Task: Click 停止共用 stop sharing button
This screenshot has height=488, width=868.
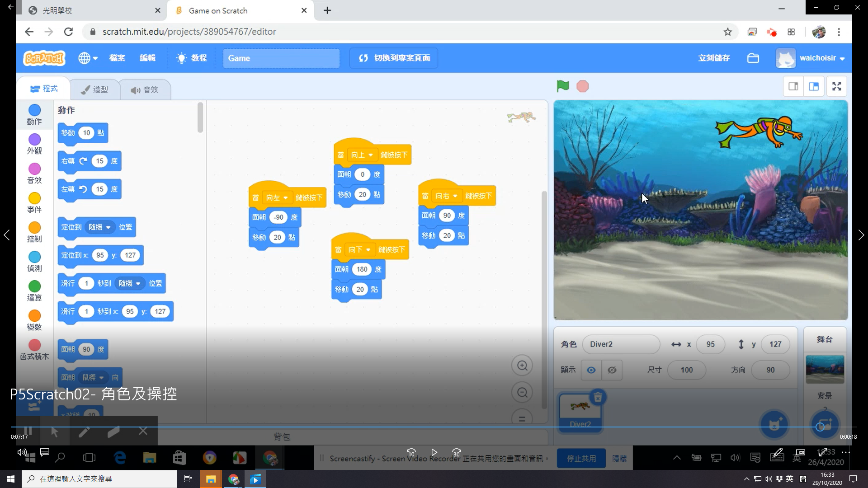Action: (581, 458)
